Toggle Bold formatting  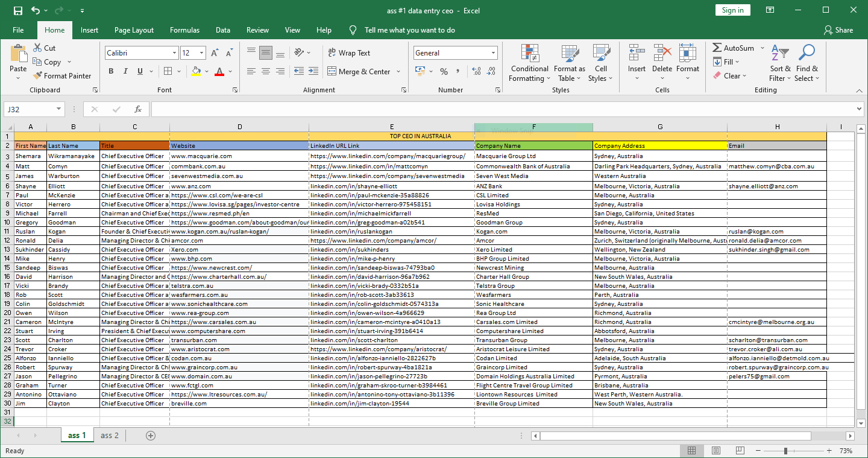coord(111,71)
